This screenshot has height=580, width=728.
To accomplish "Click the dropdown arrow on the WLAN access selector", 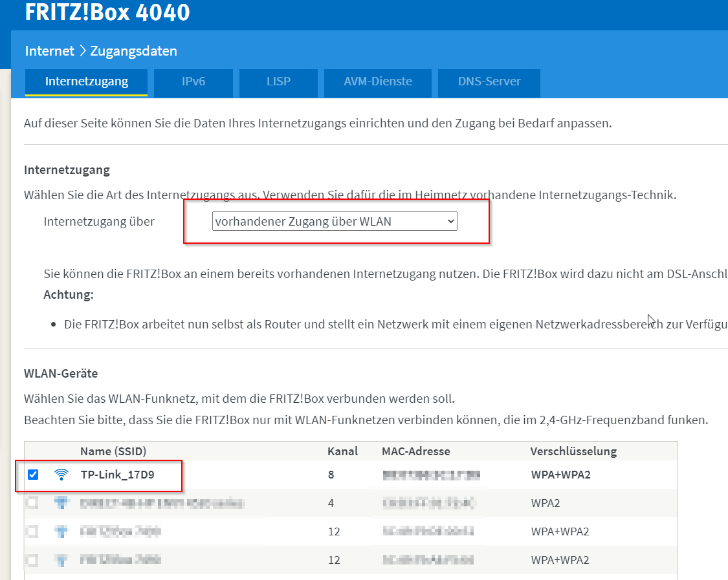I will 450,220.
